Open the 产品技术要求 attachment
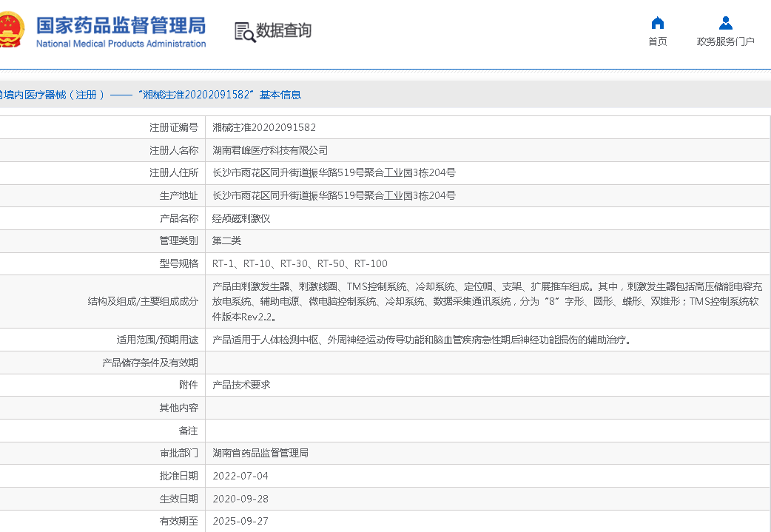771x532 pixels. pyautogui.click(x=241, y=385)
